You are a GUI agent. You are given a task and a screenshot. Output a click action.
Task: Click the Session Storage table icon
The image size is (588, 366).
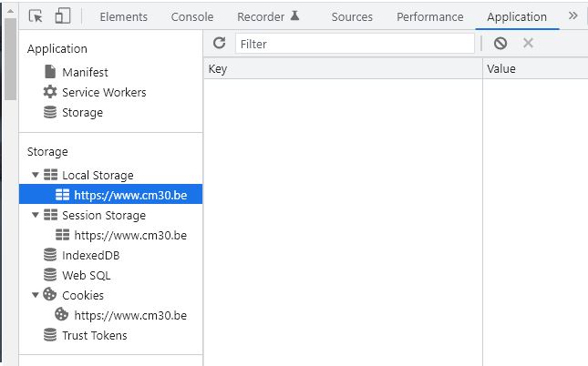(51, 215)
